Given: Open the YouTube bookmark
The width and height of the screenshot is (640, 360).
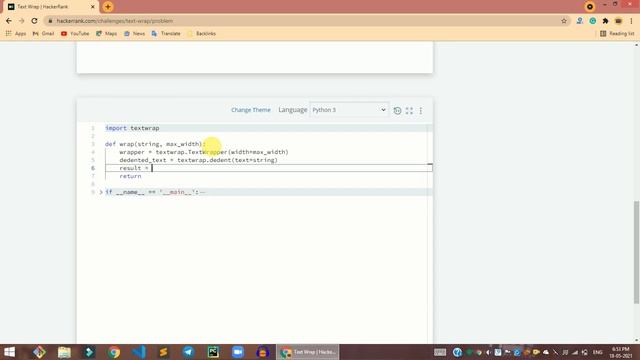Looking at the screenshot, I should (x=75, y=33).
